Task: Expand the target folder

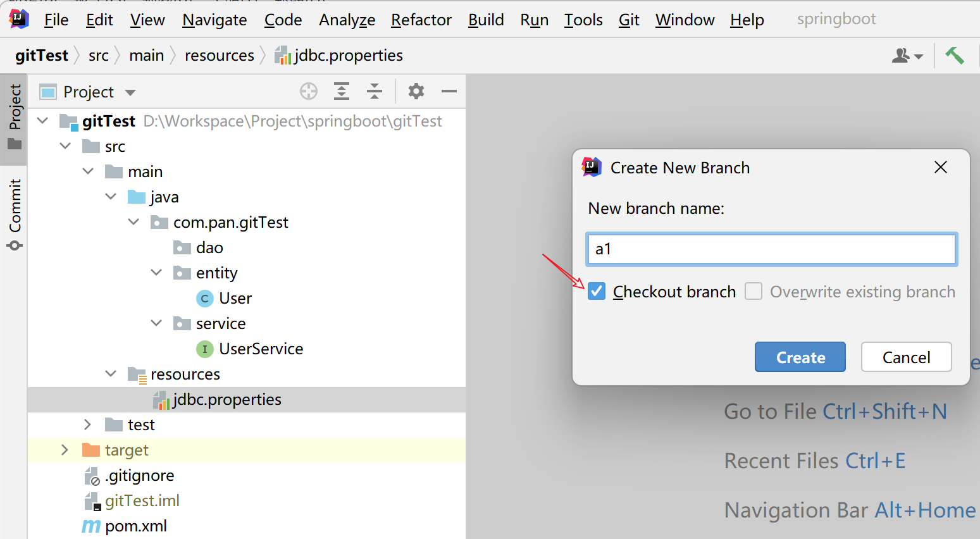Action: tap(65, 450)
